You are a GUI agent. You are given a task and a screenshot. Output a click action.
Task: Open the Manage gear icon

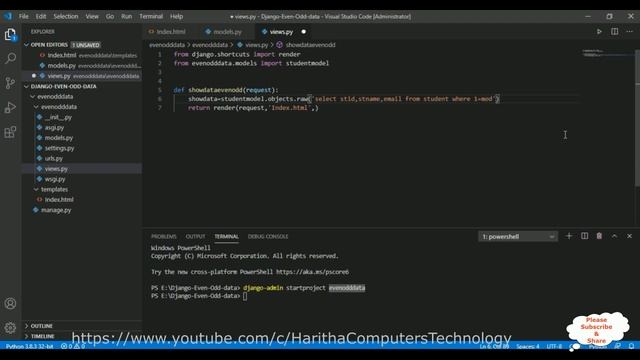coord(10,327)
